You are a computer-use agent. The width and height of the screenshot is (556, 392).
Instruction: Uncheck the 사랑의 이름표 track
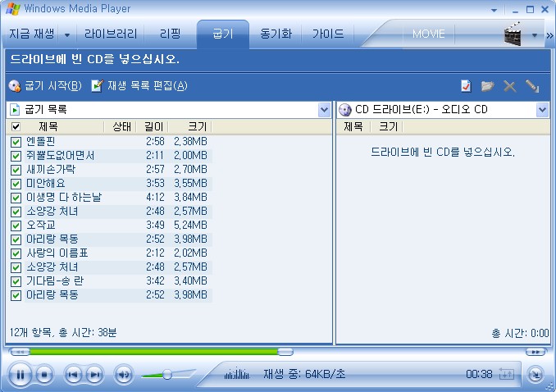tap(16, 253)
